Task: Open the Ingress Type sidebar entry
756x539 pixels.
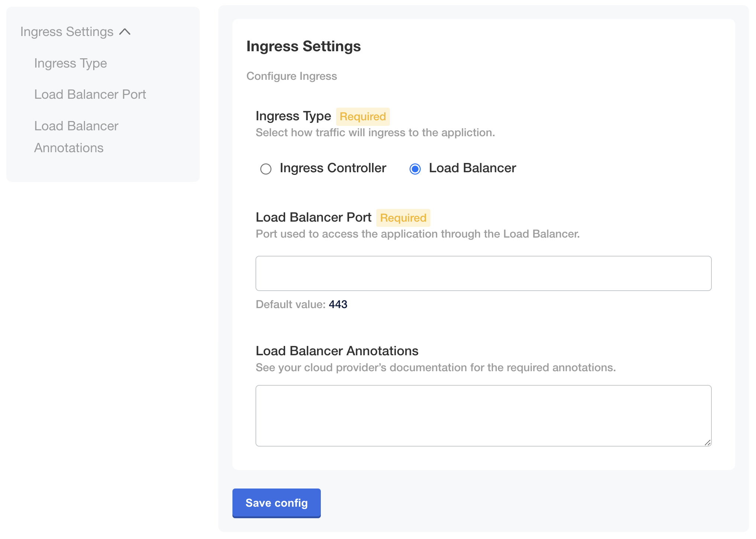Action: tap(71, 63)
